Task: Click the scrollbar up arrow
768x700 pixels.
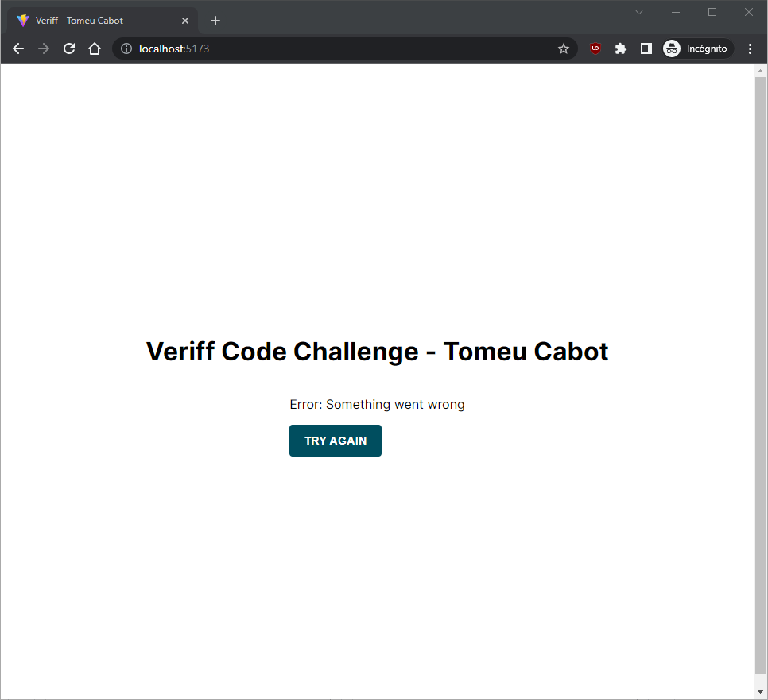Action: (x=760, y=71)
